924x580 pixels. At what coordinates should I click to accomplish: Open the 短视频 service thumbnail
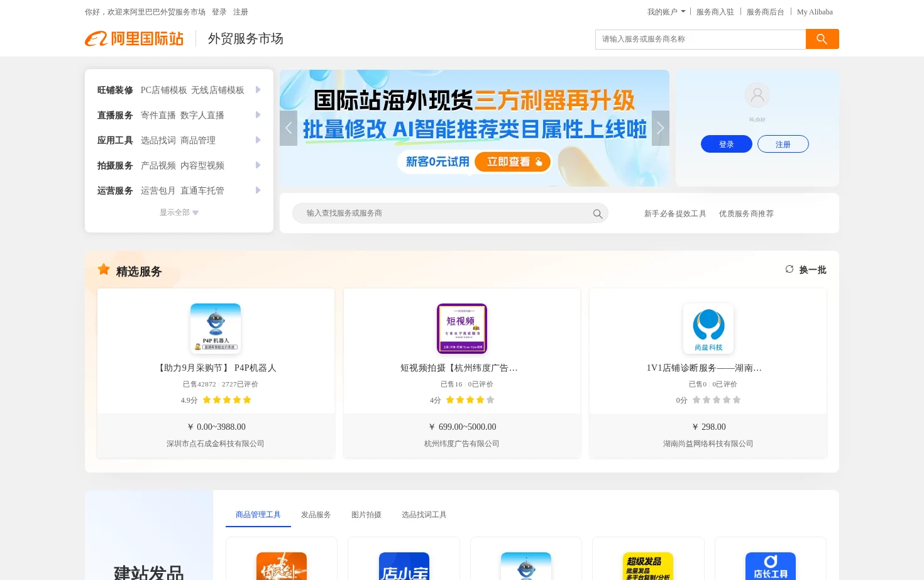pyautogui.click(x=462, y=329)
